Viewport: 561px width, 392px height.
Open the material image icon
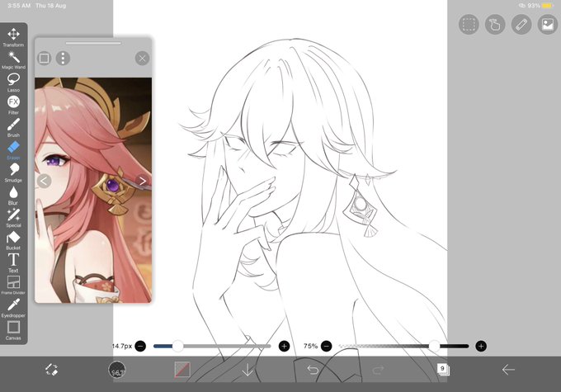tap(548, 25)
